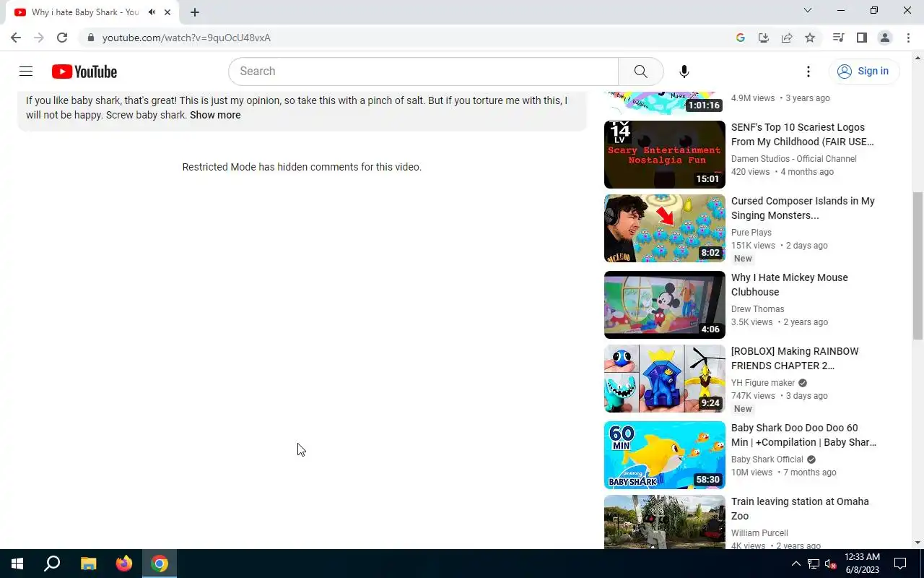Image resolution: width=924 pixels, height=578 pixels.
Task: Go forward with the browser forward arrow
Action: click(39, 38)
